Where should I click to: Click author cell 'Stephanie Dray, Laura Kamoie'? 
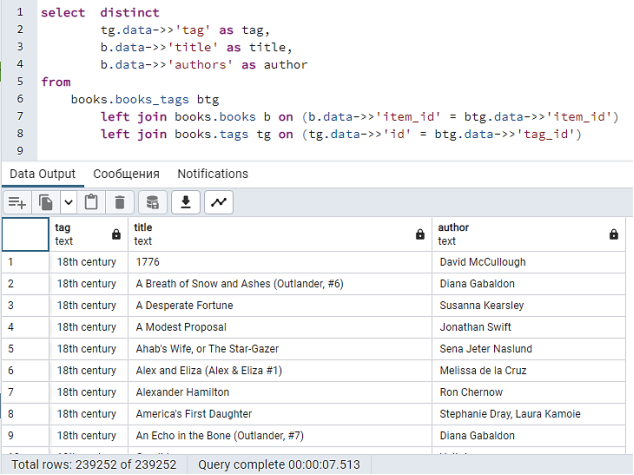click(x=528, y=414)
